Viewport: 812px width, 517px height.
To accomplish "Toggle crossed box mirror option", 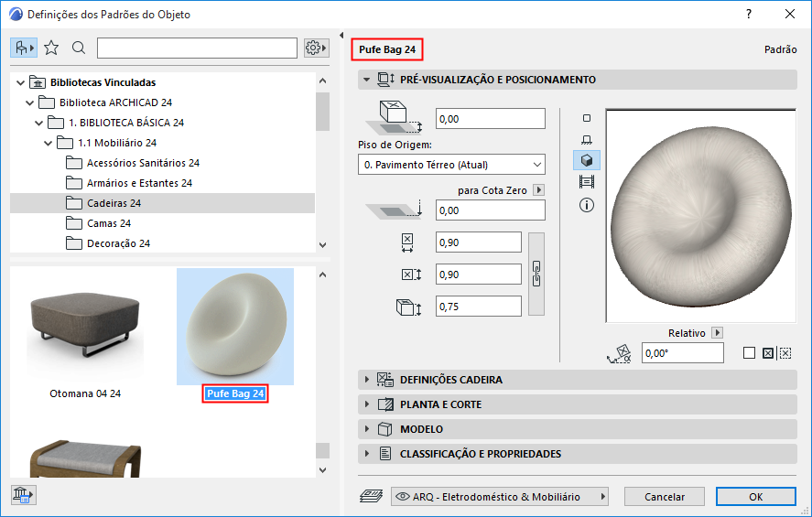I will (768, 353).
